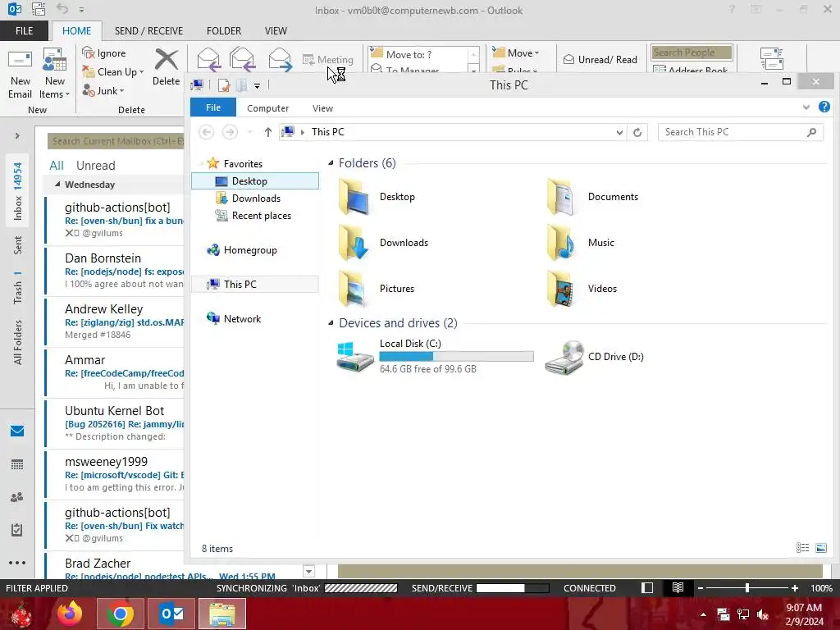Show All messages filter
This screenshot has width=840, height=630.
click(x=57, y=166)
